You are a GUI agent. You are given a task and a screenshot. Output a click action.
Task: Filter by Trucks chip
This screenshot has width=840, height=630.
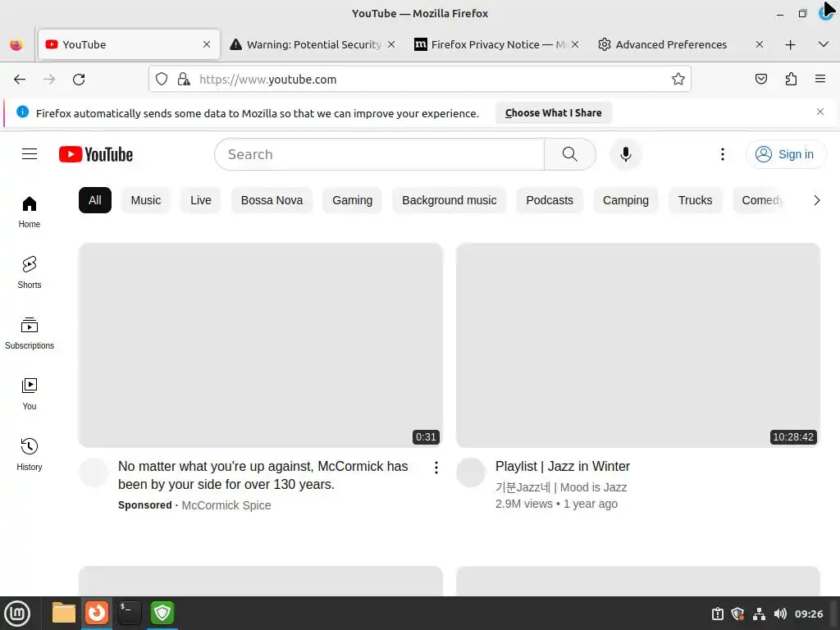pyautogui.click(x=696, y=200)
